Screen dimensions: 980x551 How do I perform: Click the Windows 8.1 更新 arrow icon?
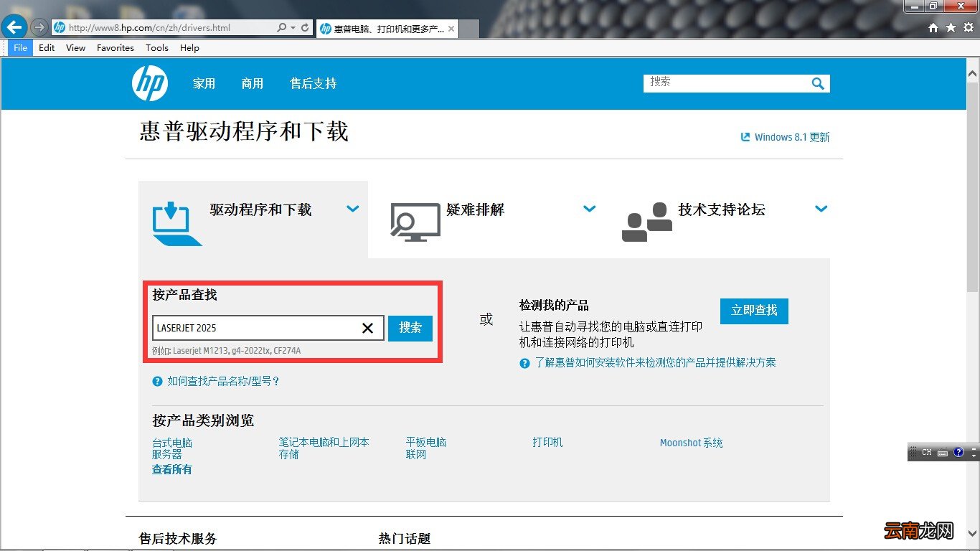(745, 136)
